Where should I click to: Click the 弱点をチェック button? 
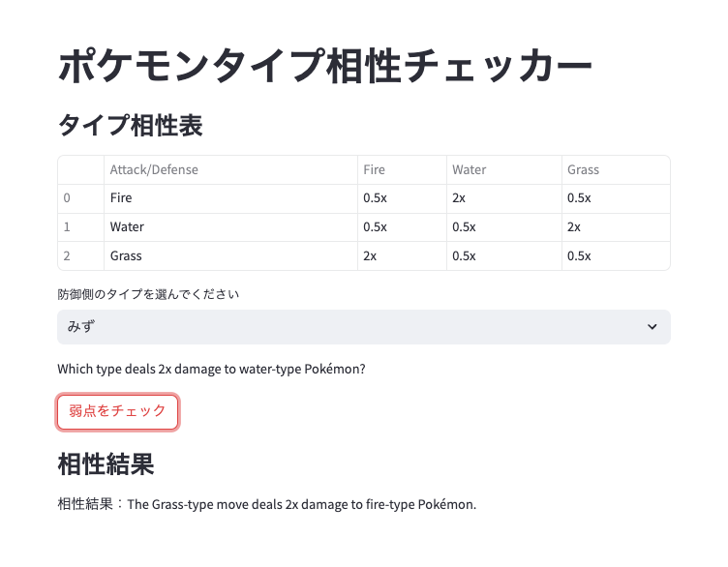click(x=117, y=411)
